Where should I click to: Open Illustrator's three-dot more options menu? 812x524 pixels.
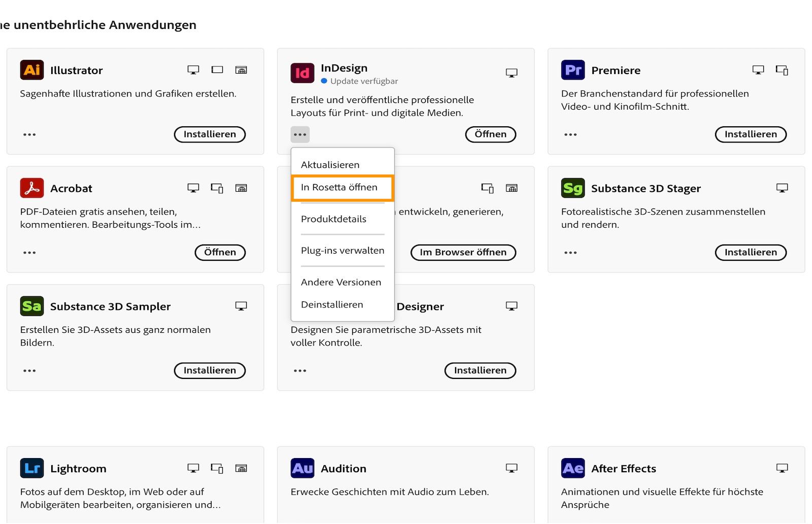tap(29, 134)
